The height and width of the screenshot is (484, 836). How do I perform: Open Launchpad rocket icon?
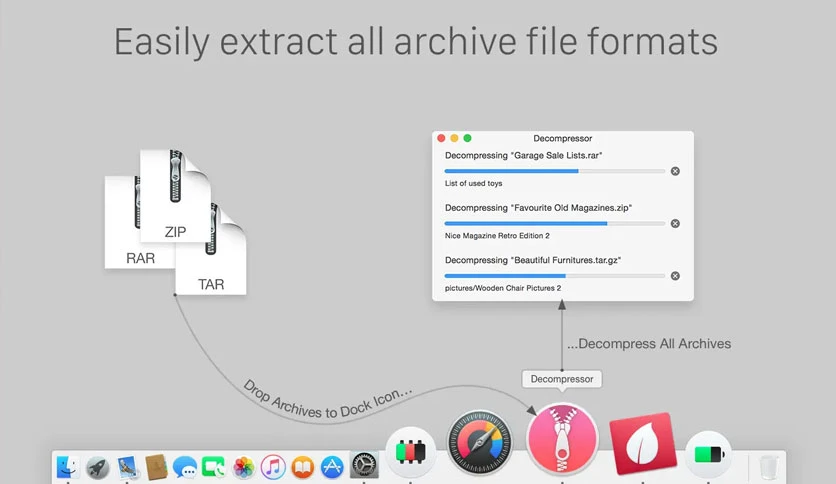(98, 467)
